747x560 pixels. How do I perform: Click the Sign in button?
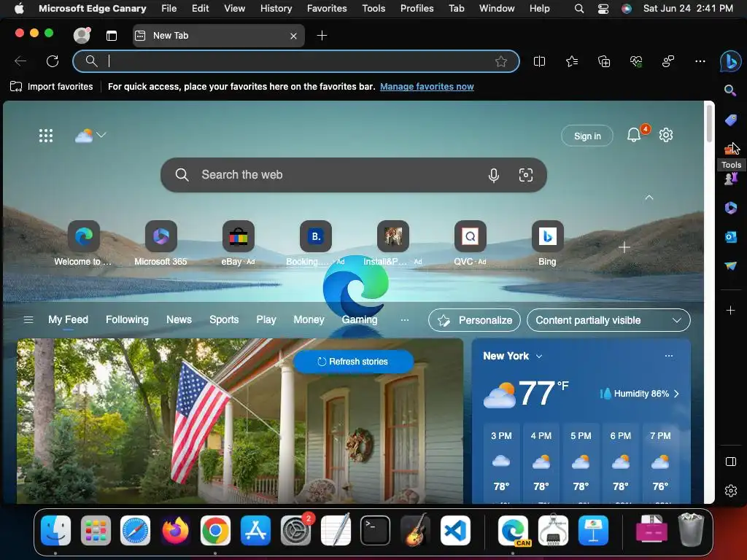tap(587, 136)
